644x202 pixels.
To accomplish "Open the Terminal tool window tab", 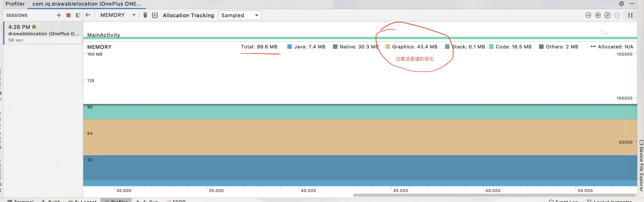I will 21,201.
